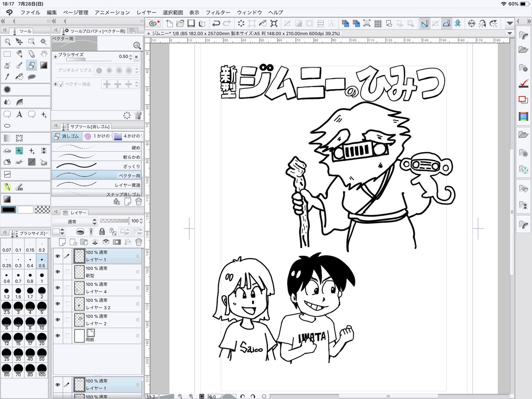This screenshot has height=399, width=532.
Task: Click the zoom out icon below canvas
Action: coord(180,396)
